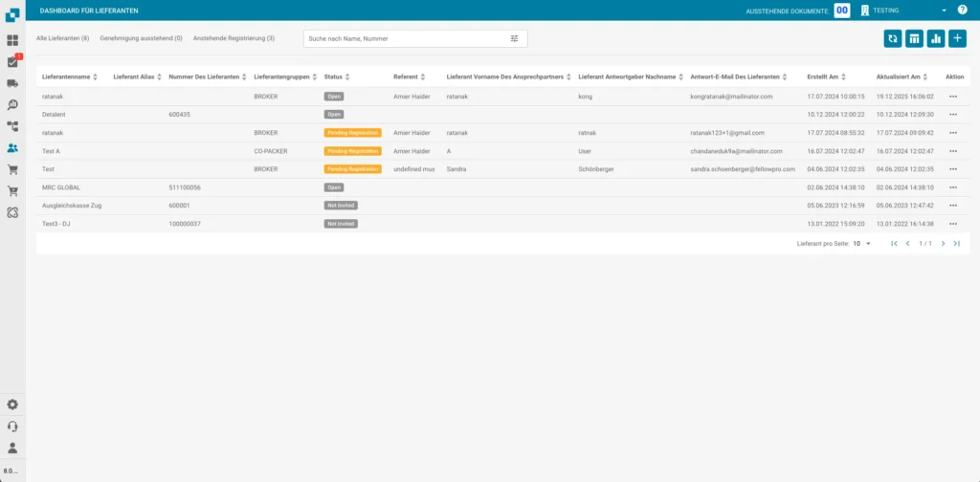Click the pending documents 00 counter
The height and width of the screenshot is (482, 980).
tap(842, 11)
